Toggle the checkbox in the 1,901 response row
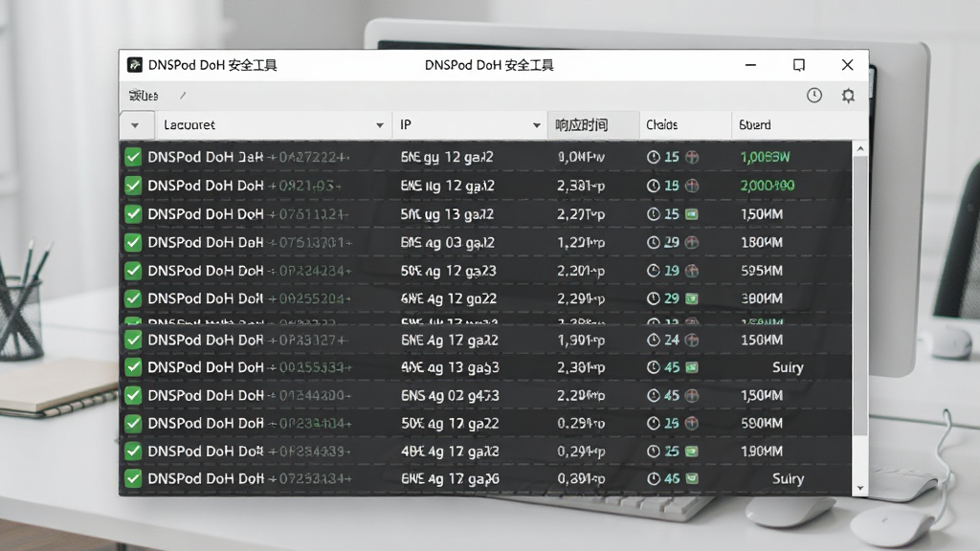 (x=133, y=340)
